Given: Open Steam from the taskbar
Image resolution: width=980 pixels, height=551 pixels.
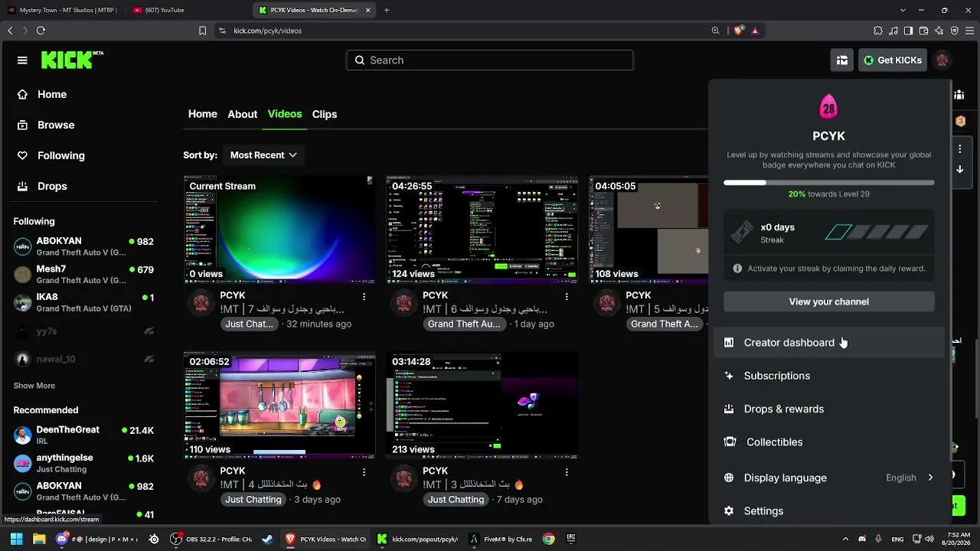Looking at the screenshot, I should pos(267,539).
